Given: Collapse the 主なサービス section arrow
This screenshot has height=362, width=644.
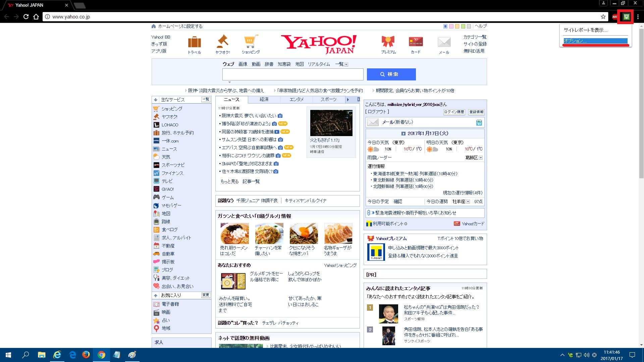Looking at the screenshot, I should 156,100.
